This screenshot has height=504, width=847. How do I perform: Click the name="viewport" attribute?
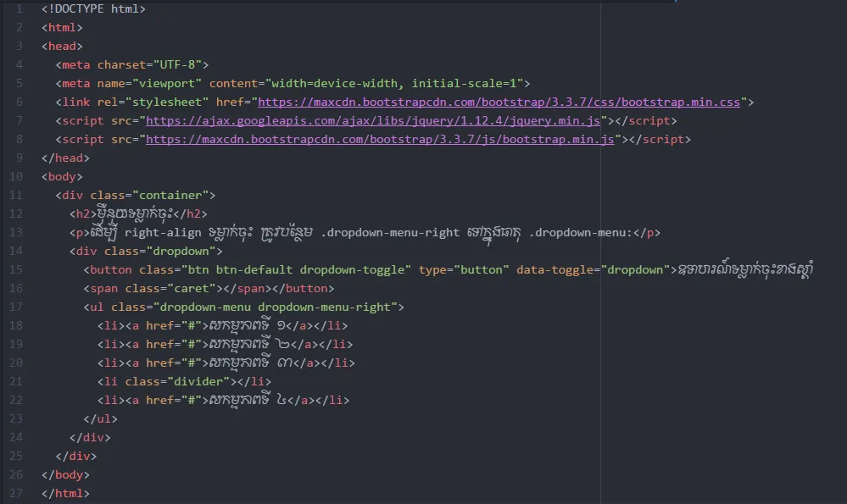149,84
